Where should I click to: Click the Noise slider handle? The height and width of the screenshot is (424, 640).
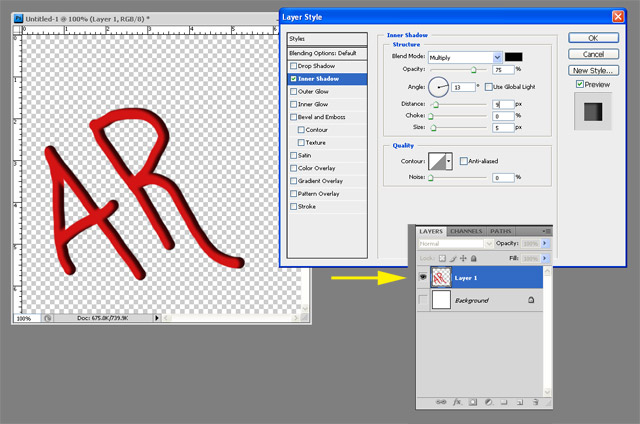pos(431,178)
